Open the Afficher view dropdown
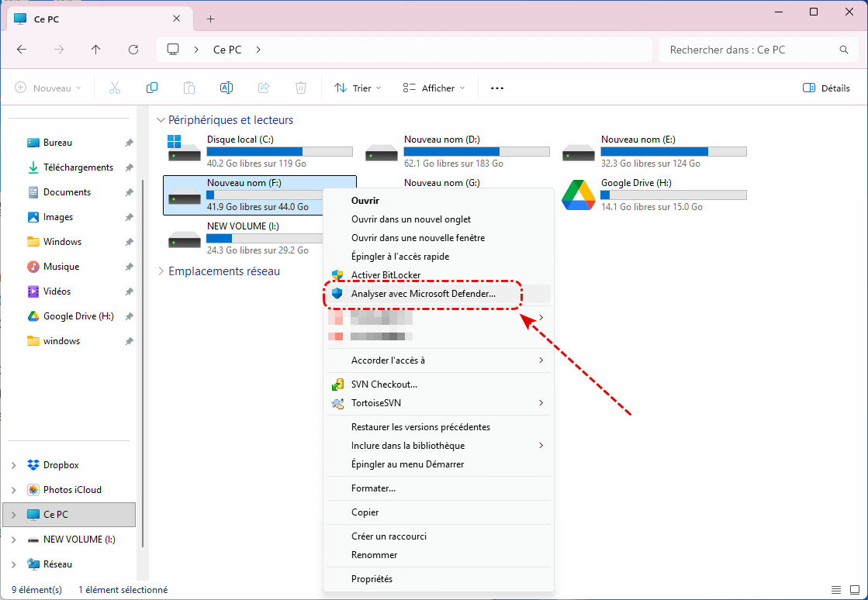Image resolution: width=868 pixels, height=600 pixels. click(x=434, y=88)
